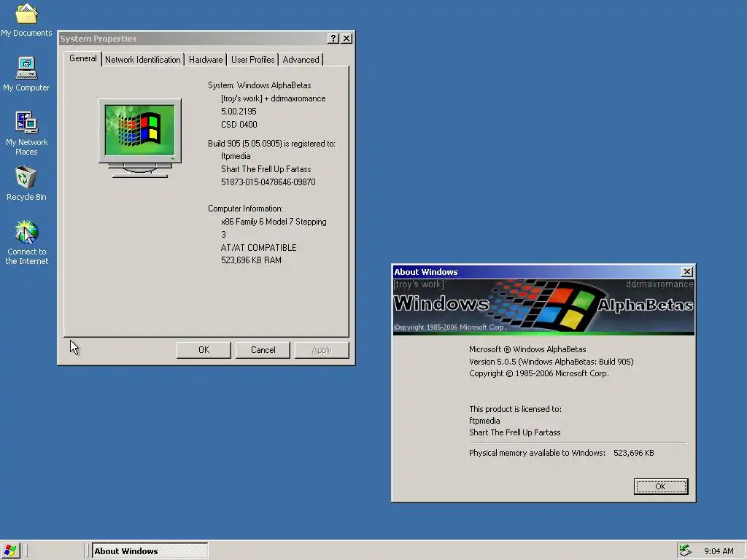Click Cancel in System Properties
747x560 pixels.
coord(263,350)
